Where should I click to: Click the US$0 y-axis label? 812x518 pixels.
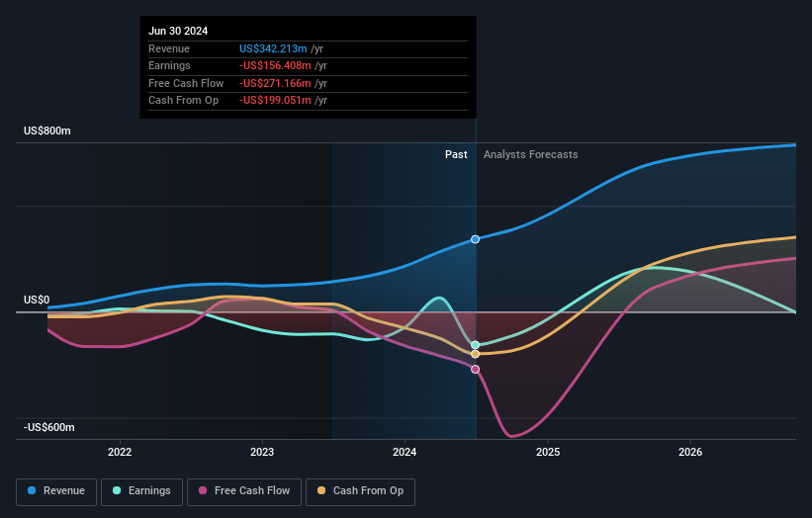pyautogui.click(x=37, y=301)
